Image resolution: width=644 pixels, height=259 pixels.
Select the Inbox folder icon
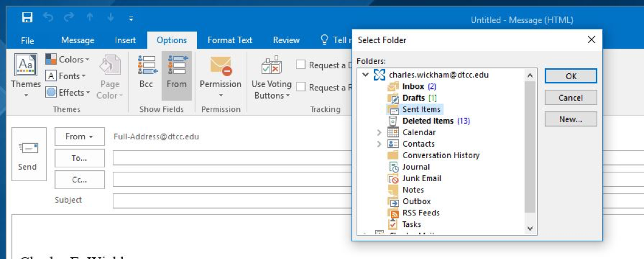[393, 87]
